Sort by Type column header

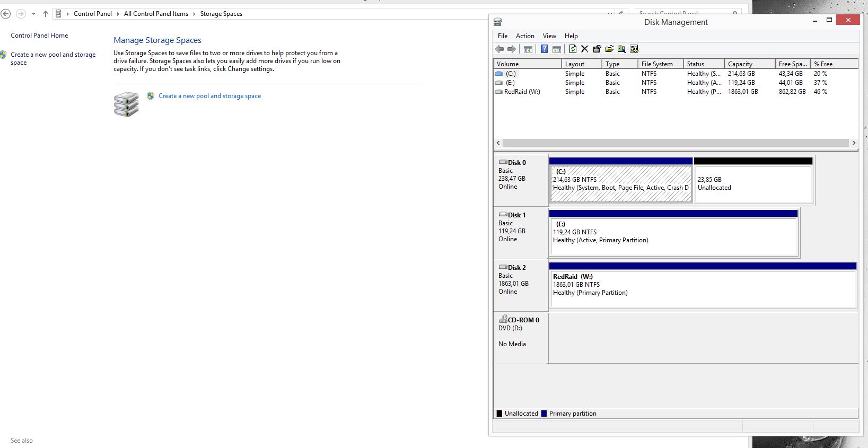[x=620, y=64]
